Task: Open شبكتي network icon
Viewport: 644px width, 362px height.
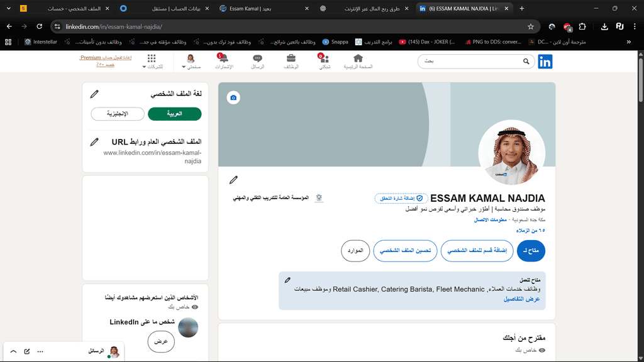Action: 325,62
